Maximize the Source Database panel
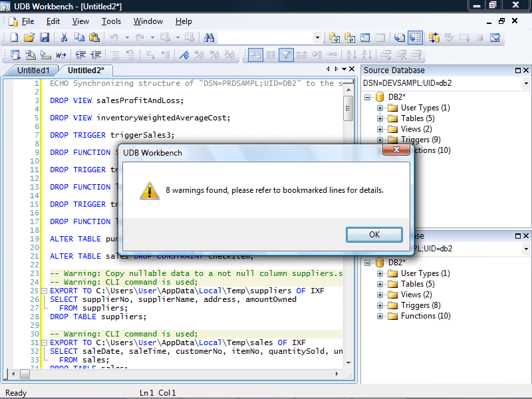The image size is (532, 399). coord(518,70)
